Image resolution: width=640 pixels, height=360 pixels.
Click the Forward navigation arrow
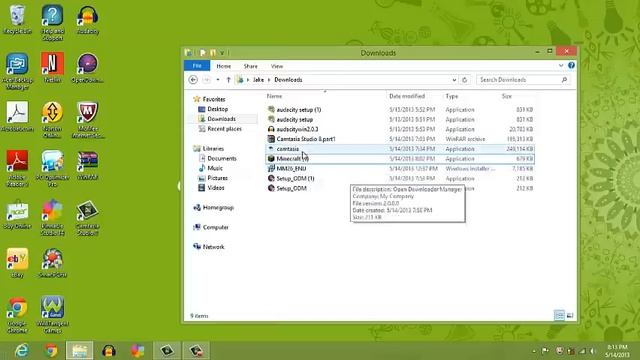207,80
